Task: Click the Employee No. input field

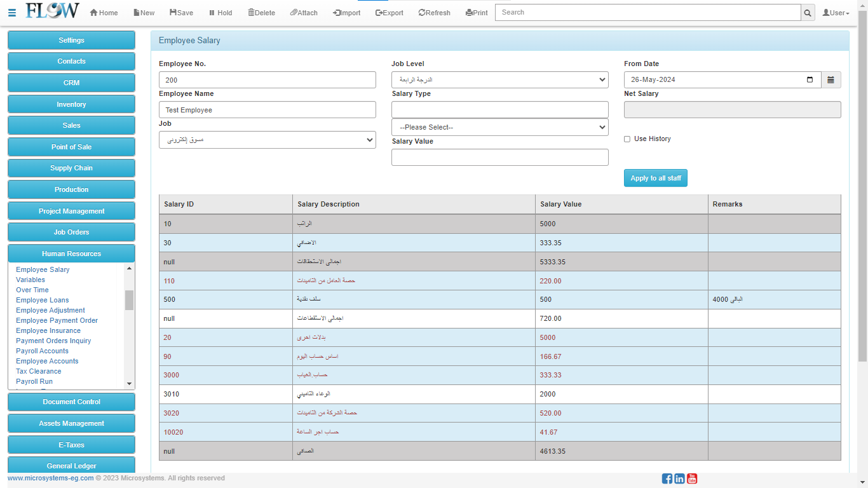Action: [267, 80]
